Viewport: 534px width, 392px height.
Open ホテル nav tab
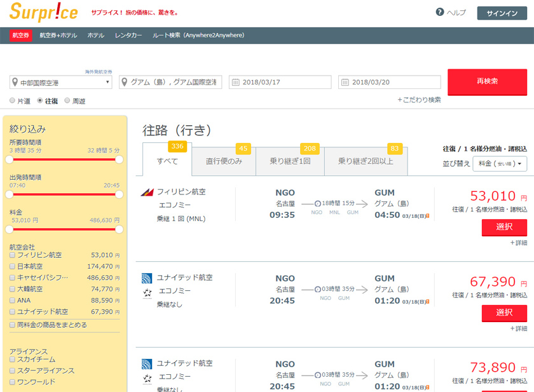point(96,36)
